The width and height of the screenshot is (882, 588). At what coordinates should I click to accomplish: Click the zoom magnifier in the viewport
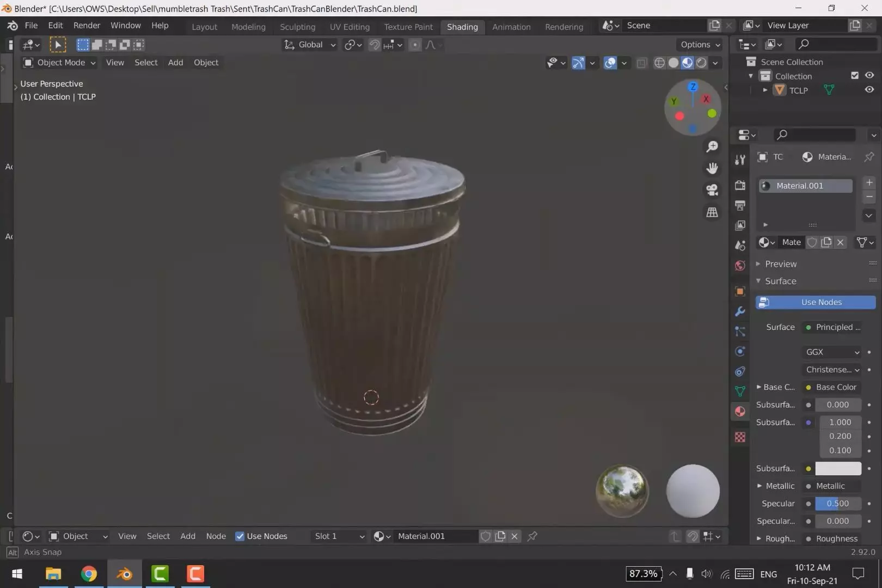pos(712,146)
